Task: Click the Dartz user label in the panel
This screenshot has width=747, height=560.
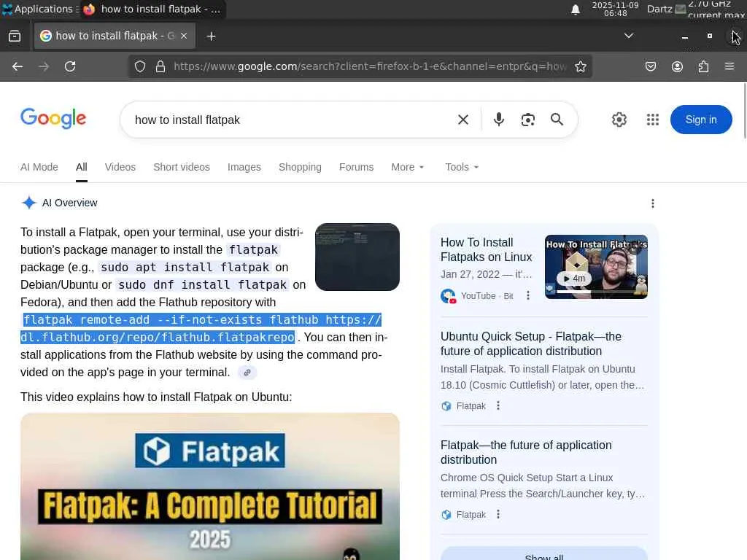Action: [659, 9]
